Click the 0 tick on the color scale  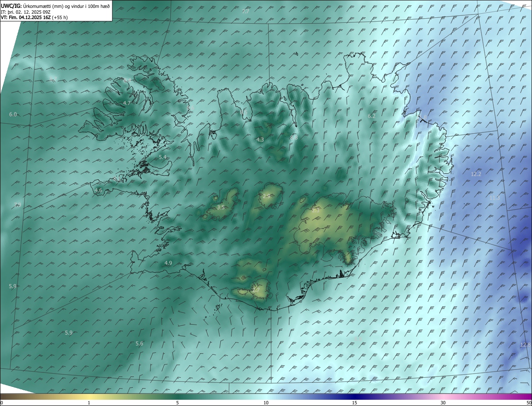(2, 403)
